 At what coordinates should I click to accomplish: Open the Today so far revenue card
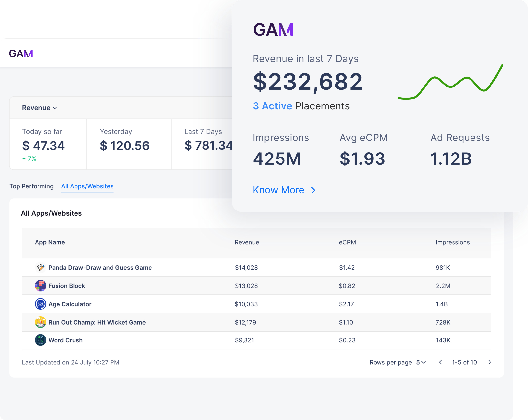48,144
